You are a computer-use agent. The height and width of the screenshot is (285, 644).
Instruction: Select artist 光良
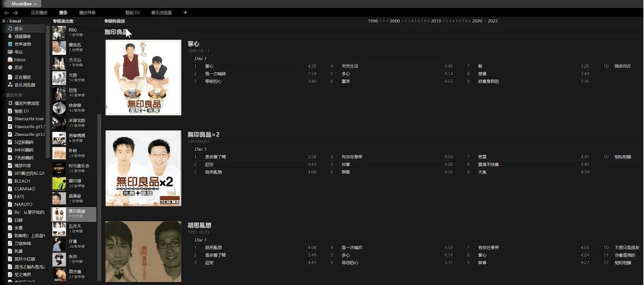pyautogui.click(x=73, y=77)
